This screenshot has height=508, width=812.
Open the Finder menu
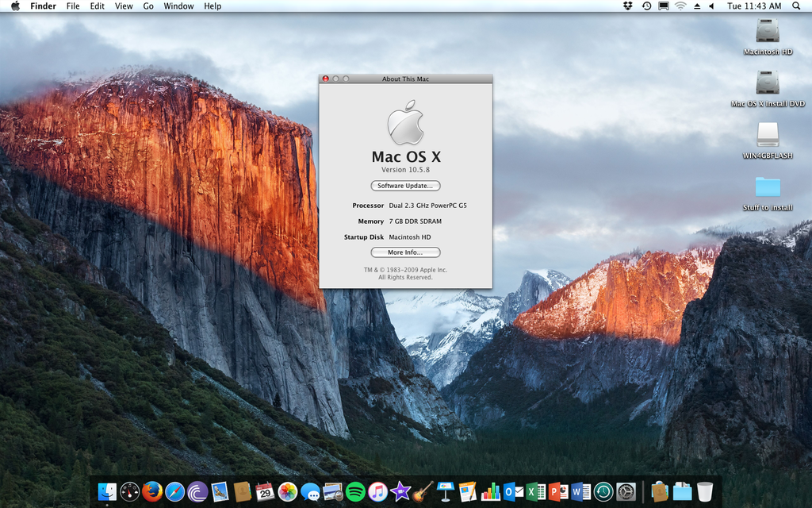[x=43, y=6]
